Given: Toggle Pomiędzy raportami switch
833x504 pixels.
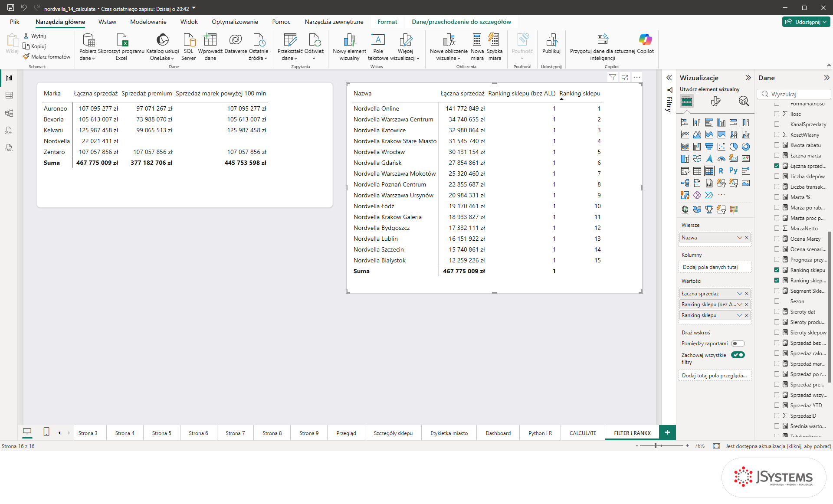Looking at the screenshot, I should [x=738, y=344].
